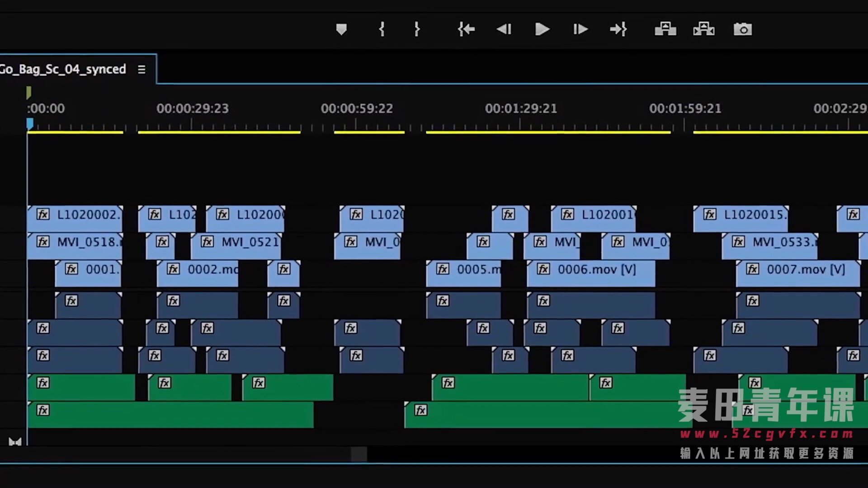Screen dimensions: 868x488
Task: Step forward one frame
Action: pos(580,29)
